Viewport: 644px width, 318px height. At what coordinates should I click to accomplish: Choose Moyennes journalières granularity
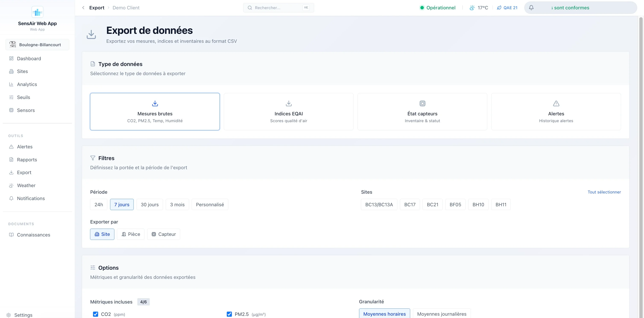click(x=442, y=314)
